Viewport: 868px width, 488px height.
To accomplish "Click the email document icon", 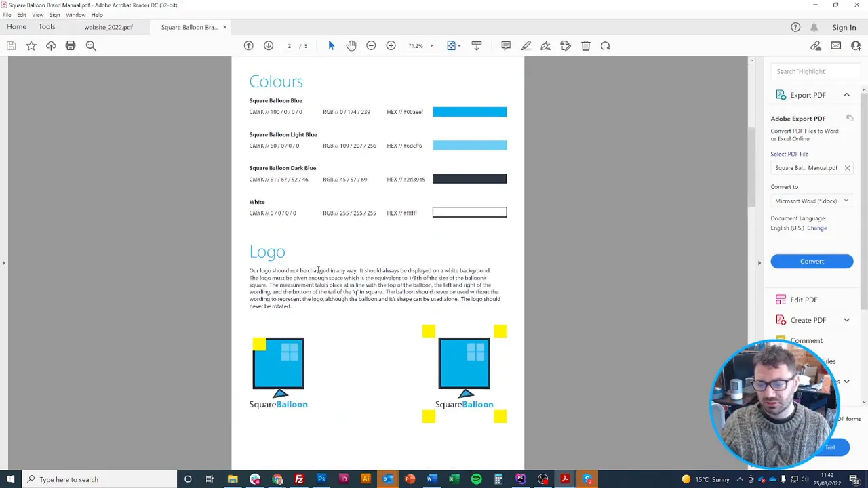I will pos(835,45).
